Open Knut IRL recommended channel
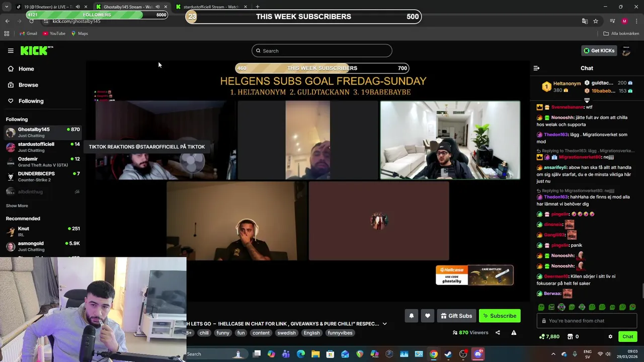 tap(43, 231)
